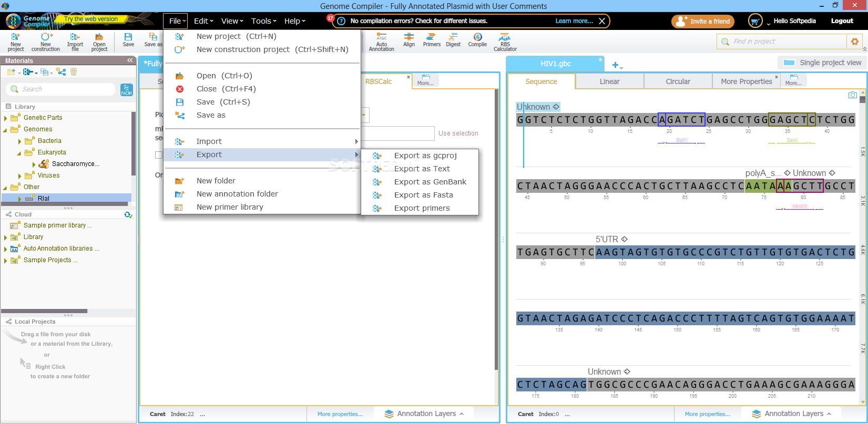Click the shopping cart icon
Viewport: 868px width, 424px height.
tap(755, 21)
